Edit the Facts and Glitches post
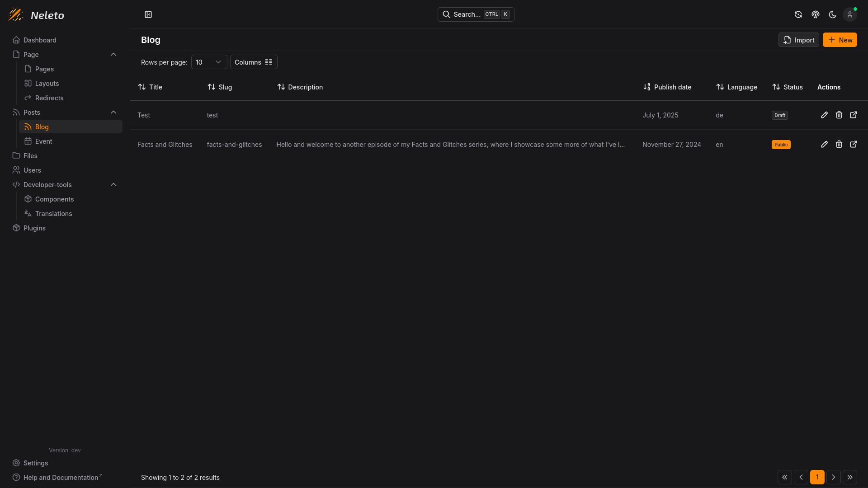 tap(825, 145)
